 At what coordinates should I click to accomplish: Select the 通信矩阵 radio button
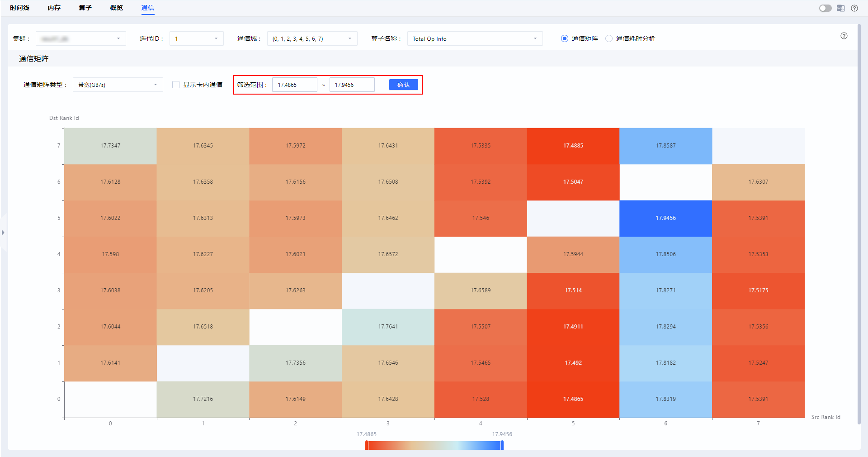[x=564, y=38]
